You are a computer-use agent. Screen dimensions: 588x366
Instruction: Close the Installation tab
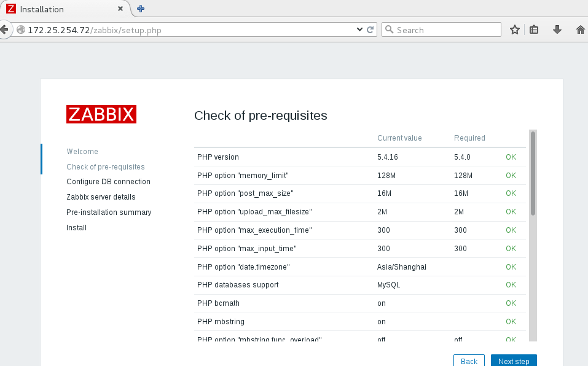click(x=120, y=9)
